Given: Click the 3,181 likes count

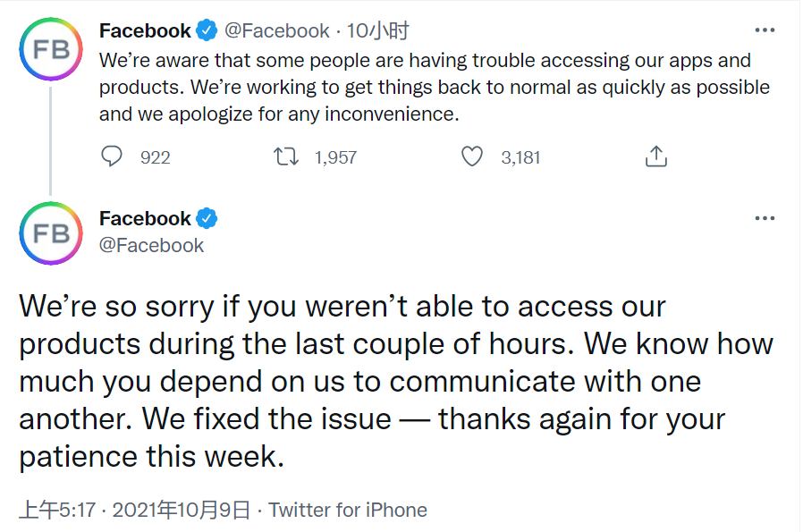Looking at the screenshot, I should (x=520, y=157).
